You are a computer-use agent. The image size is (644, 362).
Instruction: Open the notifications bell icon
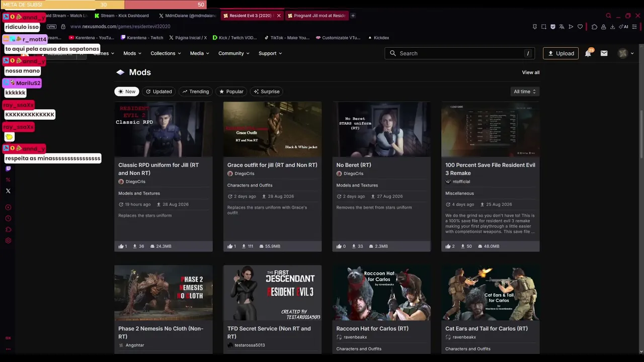point(588,53)
